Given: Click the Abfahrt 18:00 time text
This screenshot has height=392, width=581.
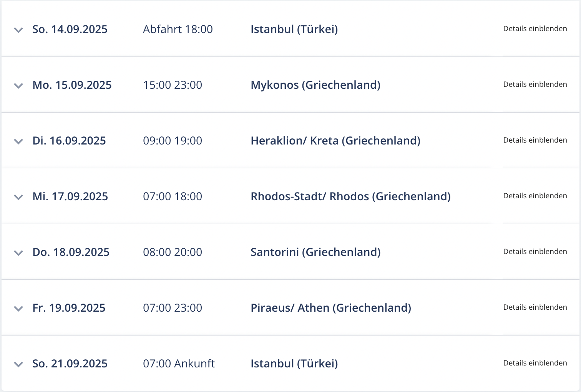Looking at the screenshot, I should click(178, 29).
